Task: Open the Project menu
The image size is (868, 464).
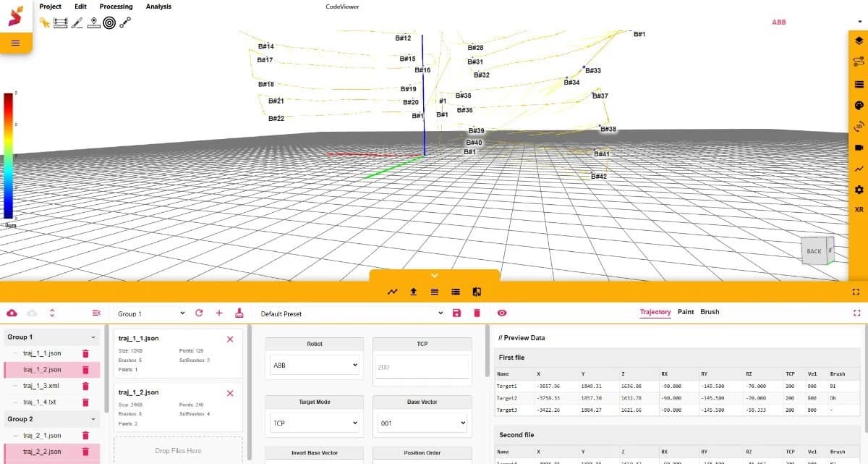Action: pos(50,7)
